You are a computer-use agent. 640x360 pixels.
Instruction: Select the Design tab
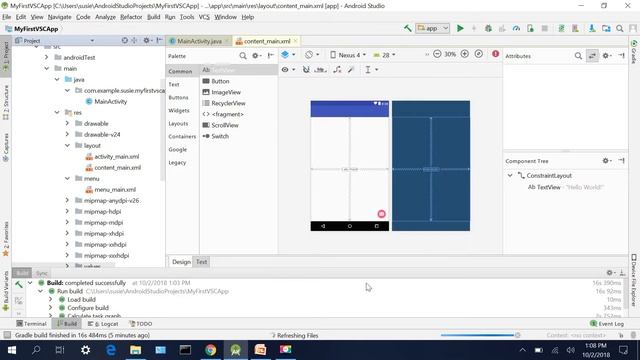pyautogui.click(x=181, y=262)
